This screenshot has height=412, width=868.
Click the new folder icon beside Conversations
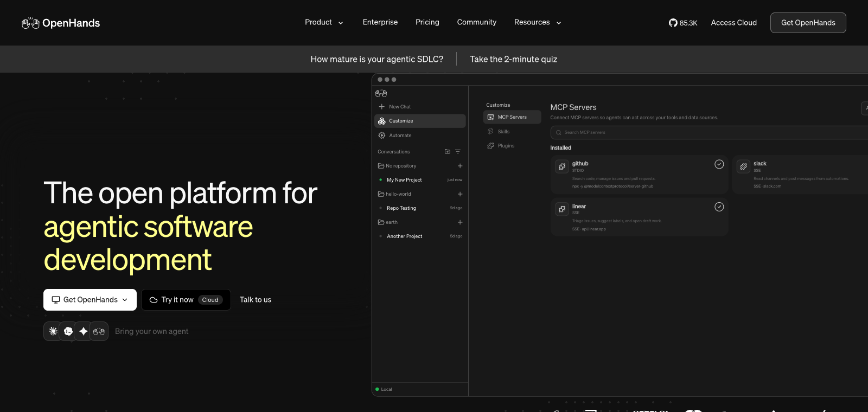(x=448, y=152)
